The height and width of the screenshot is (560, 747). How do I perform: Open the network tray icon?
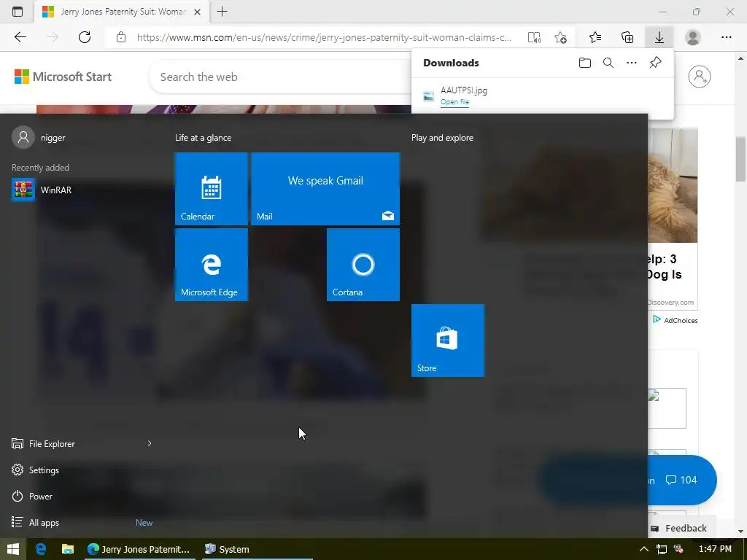coord(661,549)
